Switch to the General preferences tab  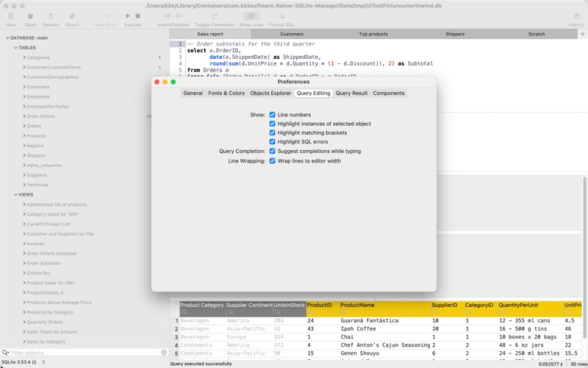coord(193,93)
